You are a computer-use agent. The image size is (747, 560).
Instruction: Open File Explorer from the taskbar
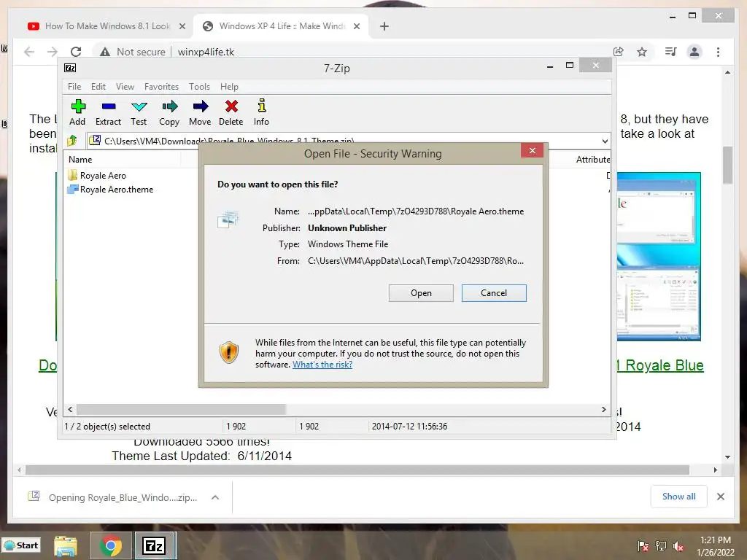tap(66, 545)
